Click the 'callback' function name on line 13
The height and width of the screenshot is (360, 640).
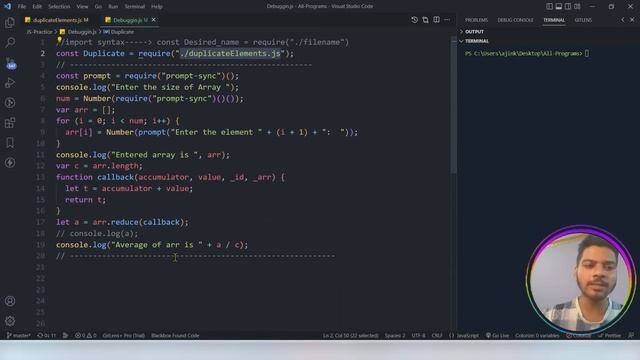coord(115,177)
